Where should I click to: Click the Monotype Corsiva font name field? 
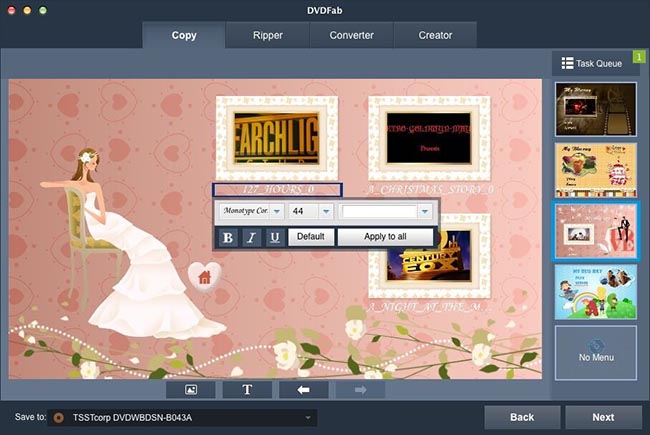(245, 211)
